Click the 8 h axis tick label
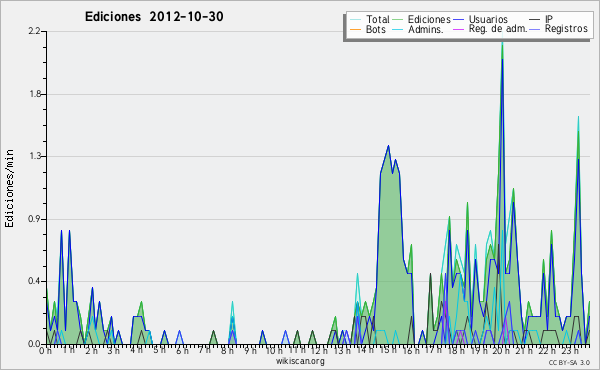The width and height of the screenshot is (600, 370). [x=228, y=350]
